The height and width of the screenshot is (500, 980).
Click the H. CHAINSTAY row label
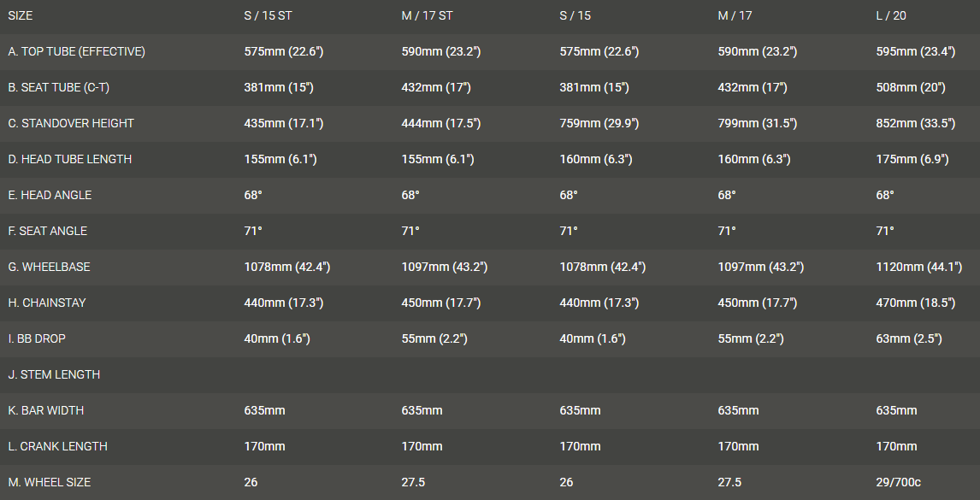point(47,303)
